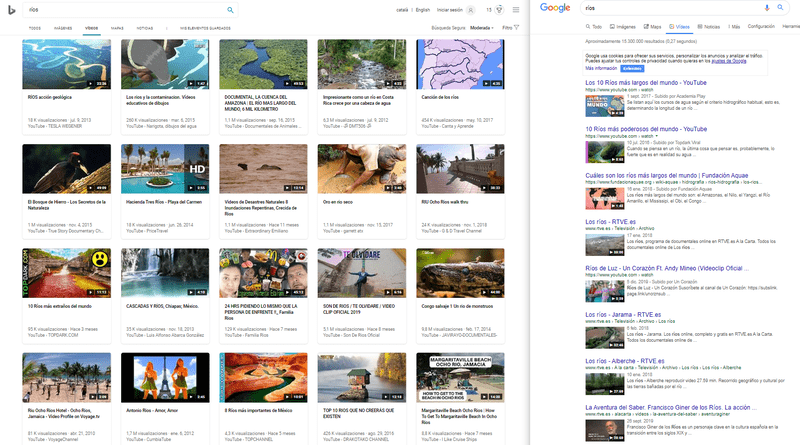Open 'Los 10 Ríos más largos del mundo' link

click(646, 83)
